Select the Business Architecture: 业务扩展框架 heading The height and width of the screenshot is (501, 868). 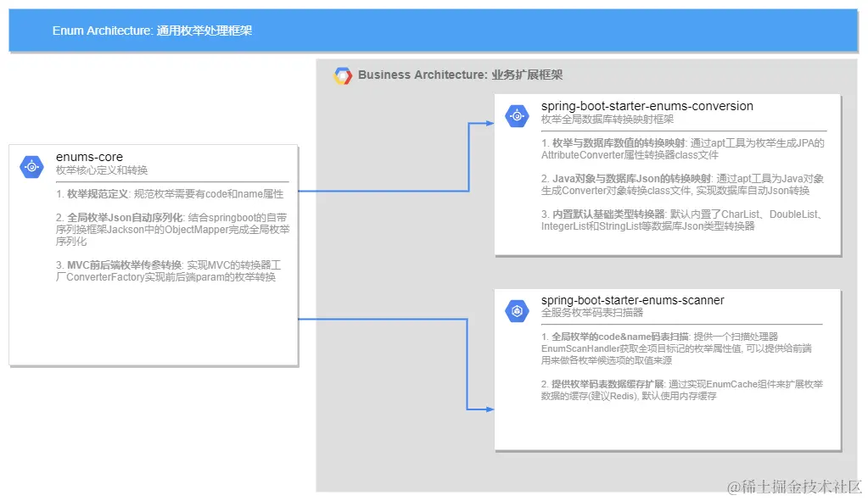460,75
